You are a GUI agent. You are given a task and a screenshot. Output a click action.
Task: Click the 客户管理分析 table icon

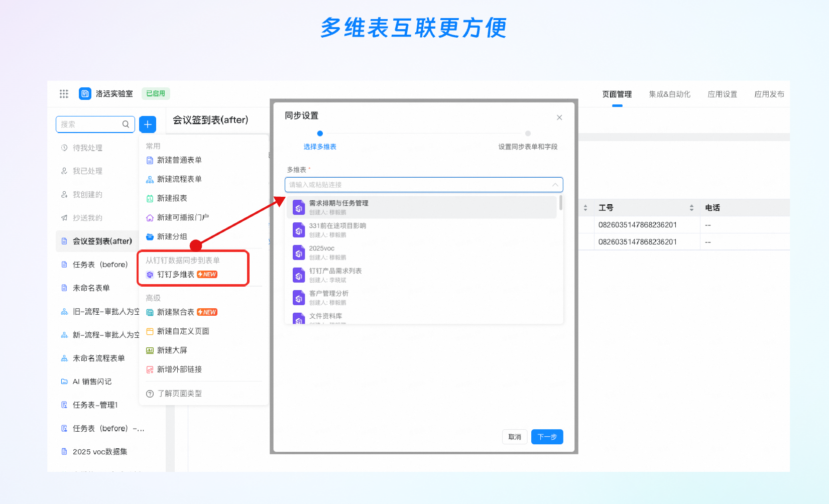299,298
